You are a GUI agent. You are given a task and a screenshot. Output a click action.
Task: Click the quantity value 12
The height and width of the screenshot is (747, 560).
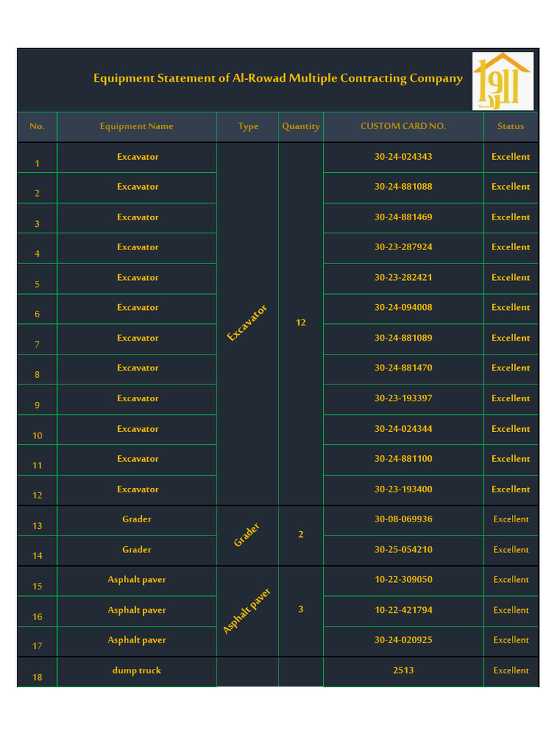pos(300,323)
